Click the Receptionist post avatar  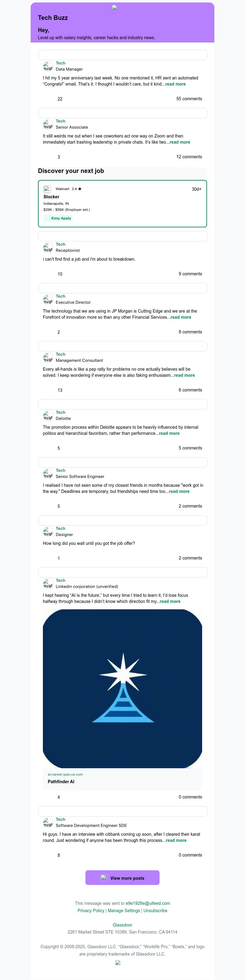tap(48, 247)
